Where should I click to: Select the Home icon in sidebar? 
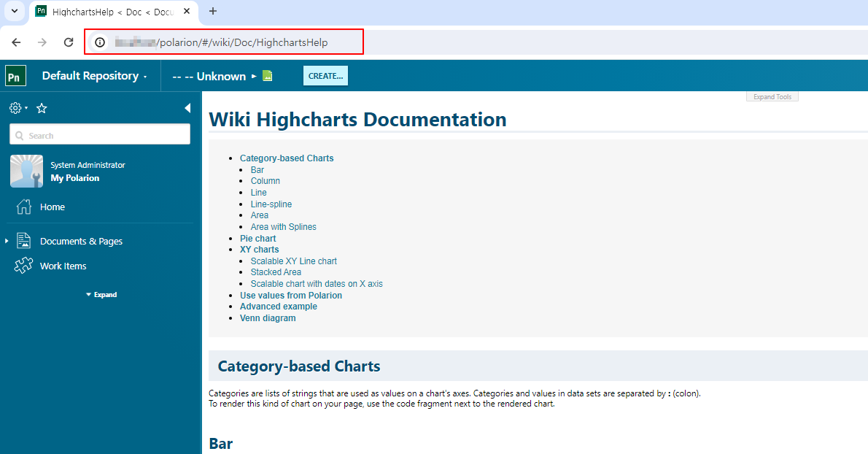tap(23, 207)
